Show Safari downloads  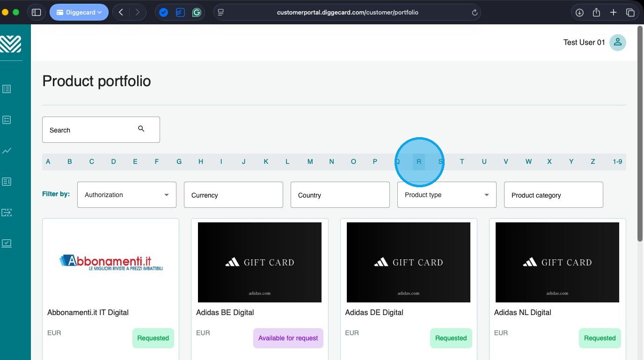(x=579, y=13)
